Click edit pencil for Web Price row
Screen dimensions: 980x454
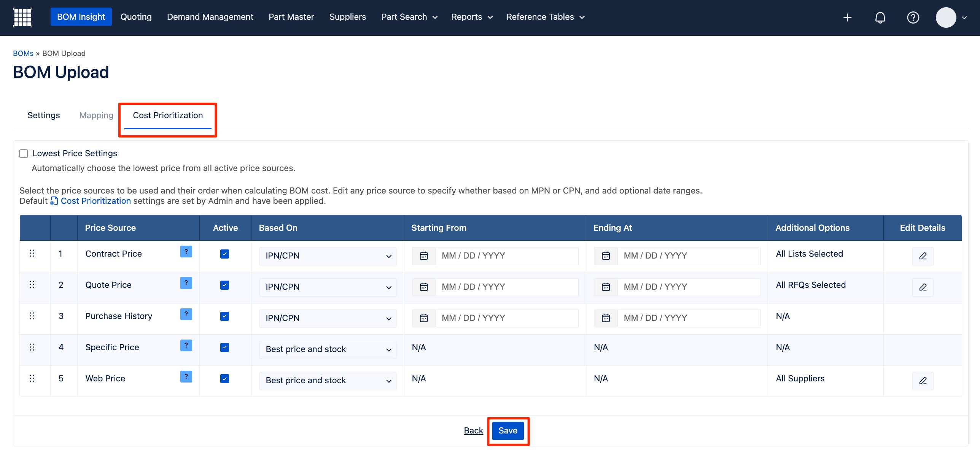coord(923,381)
